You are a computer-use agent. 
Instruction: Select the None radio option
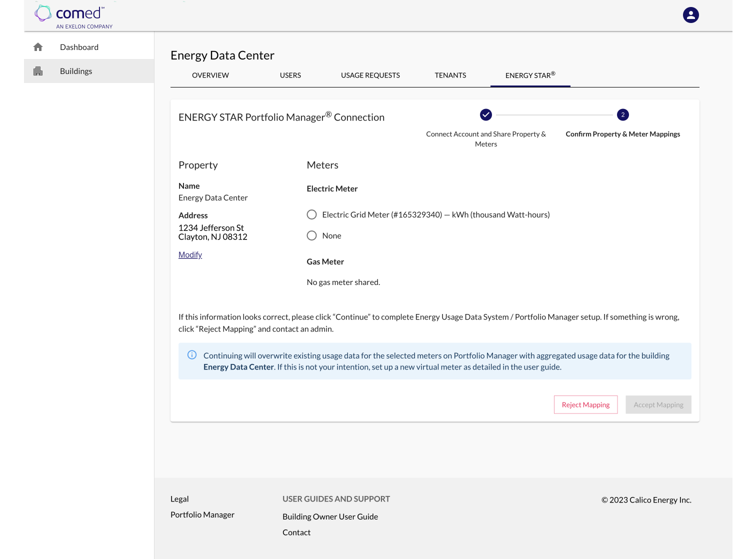[x=311, y=235]
